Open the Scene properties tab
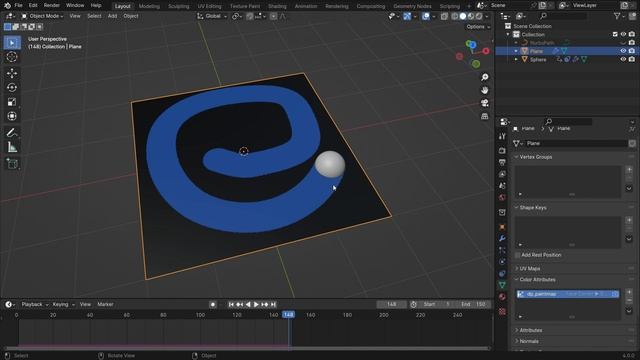This screenshot has width=640, height=360. pos(502,186)
